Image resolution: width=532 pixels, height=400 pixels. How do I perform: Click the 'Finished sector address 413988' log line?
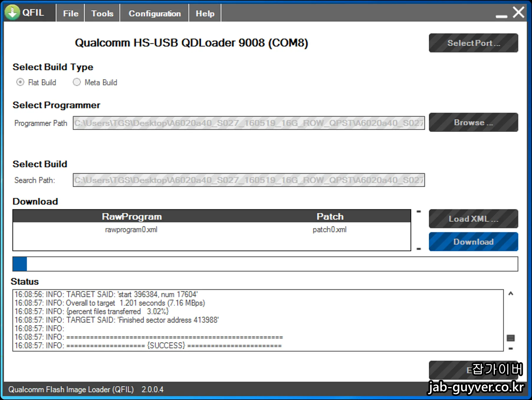click(117, 320)
